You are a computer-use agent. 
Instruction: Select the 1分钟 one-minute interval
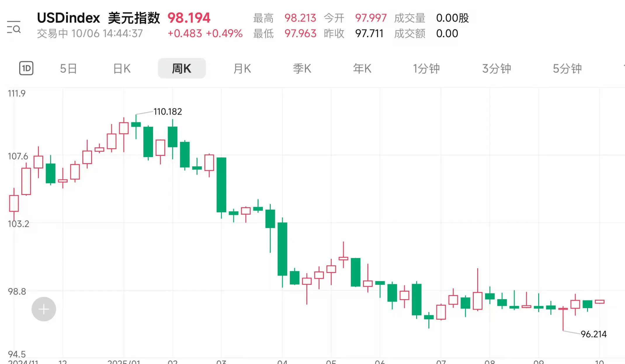(426, 68)
